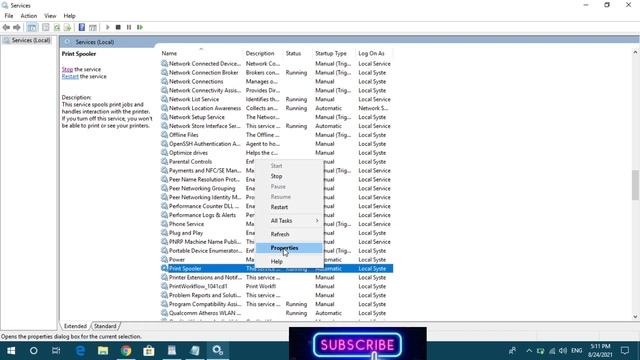This screenshot has height=360, width=640.
Task: Click the Restart Service toolbar icon
Action: point(140,27)
